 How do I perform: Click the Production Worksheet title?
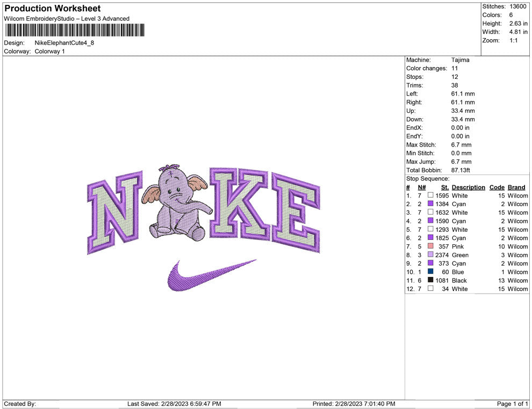(53, 9)
